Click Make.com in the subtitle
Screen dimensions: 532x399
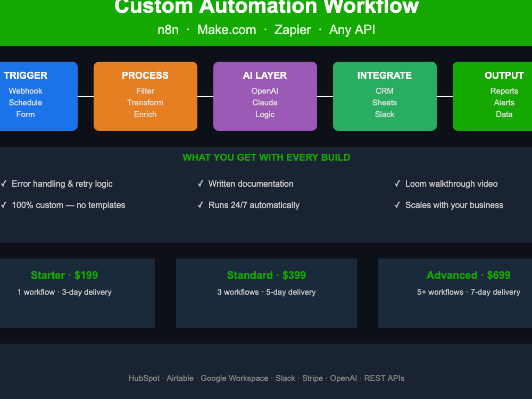click(x=227, y=30)
